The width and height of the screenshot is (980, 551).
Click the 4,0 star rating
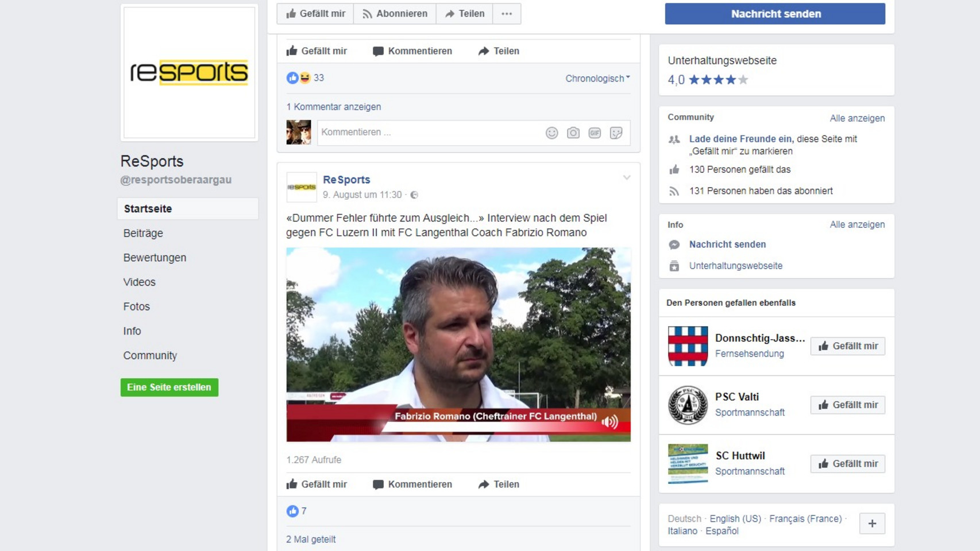tap(708, 80)
